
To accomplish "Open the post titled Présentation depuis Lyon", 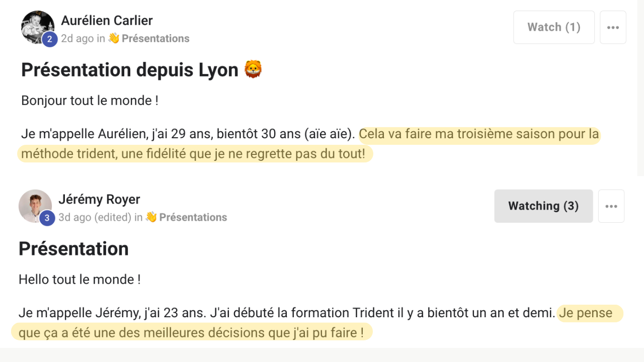I will (130, 70).
